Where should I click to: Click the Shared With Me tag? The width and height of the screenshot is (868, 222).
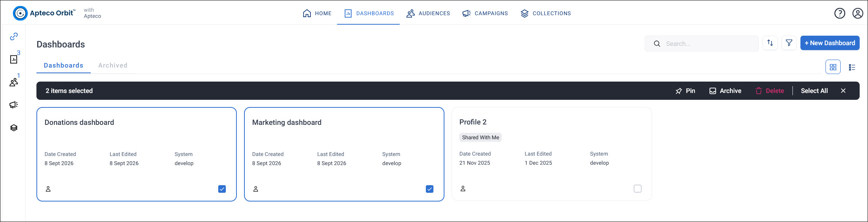click(480, 137)
